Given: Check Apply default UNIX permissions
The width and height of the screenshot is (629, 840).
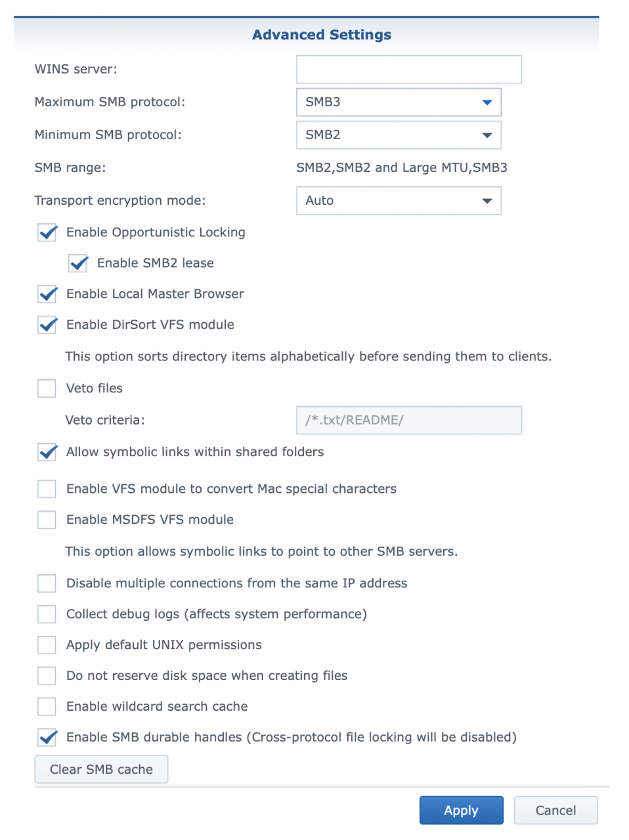Looking at the screenshot, I should (x=46, y=644).
